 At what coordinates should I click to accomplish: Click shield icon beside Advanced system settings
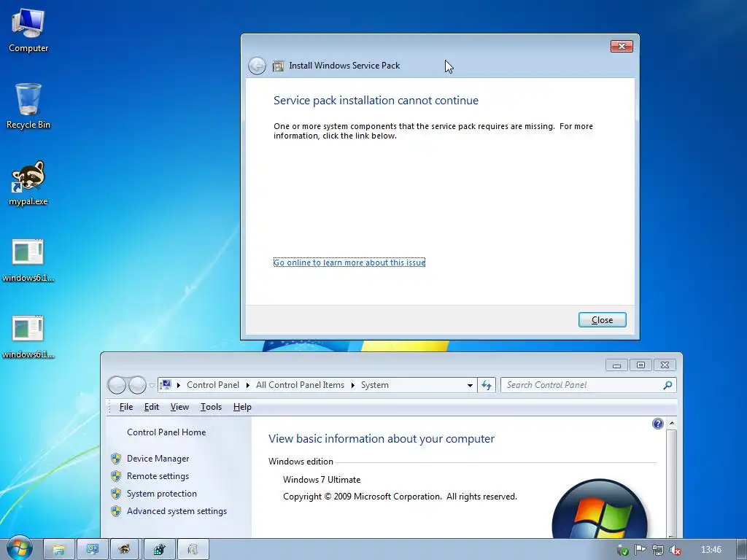click(116, 511)
